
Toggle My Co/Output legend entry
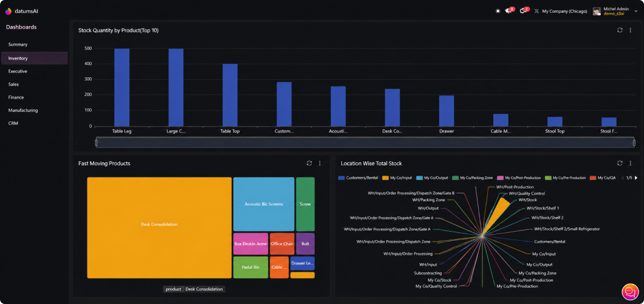pyautogui.click(x=432, y=178)
